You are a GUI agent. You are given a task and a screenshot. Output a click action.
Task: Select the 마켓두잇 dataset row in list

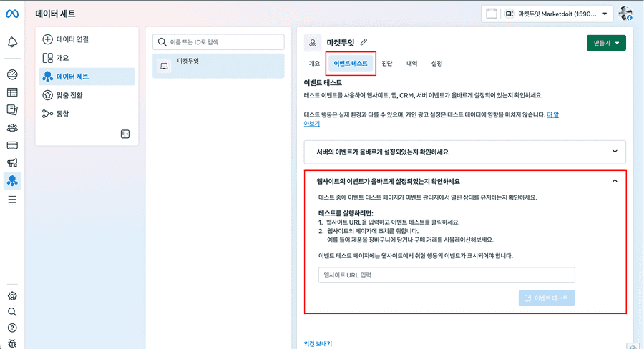coord(218,66)
